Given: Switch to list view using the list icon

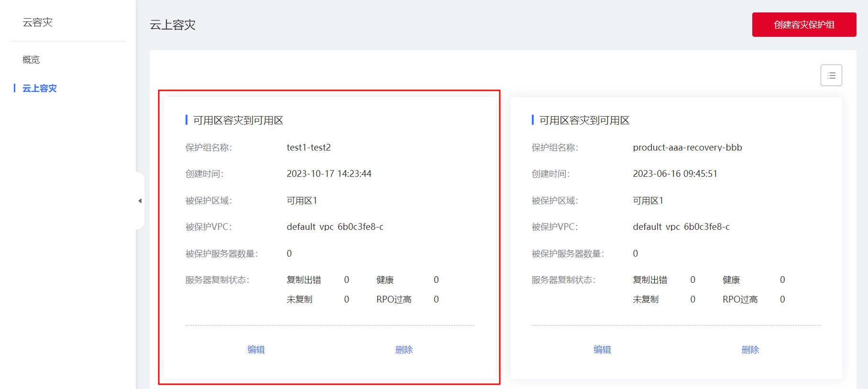Looking at the screenshot, I should [831, 76].
